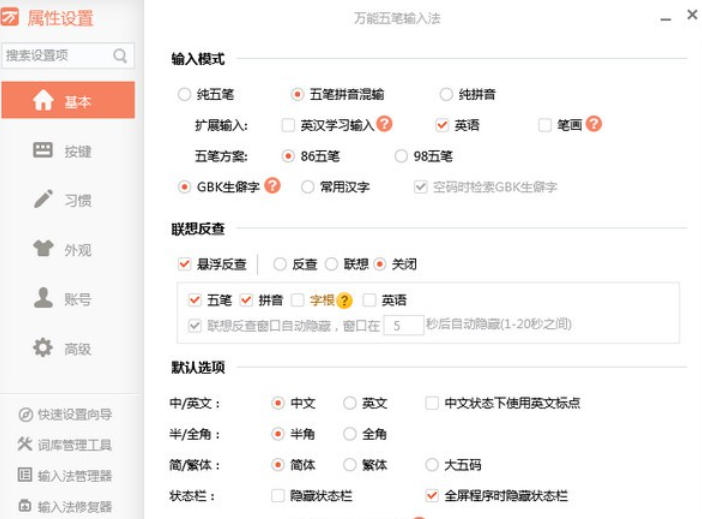Click the compass icon for 快速设置向导
The height and width of the screenshot is (519, 702).
point(26,415)
